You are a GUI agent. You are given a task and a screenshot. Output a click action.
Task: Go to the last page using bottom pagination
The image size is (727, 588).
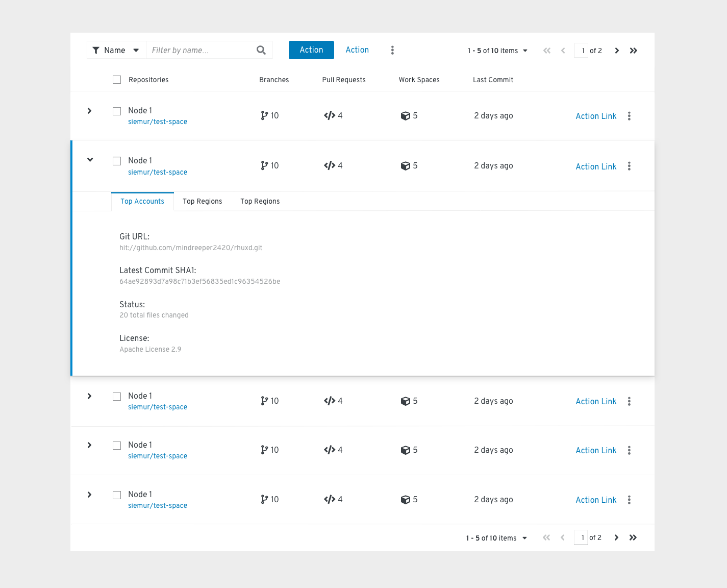[633, 537]
